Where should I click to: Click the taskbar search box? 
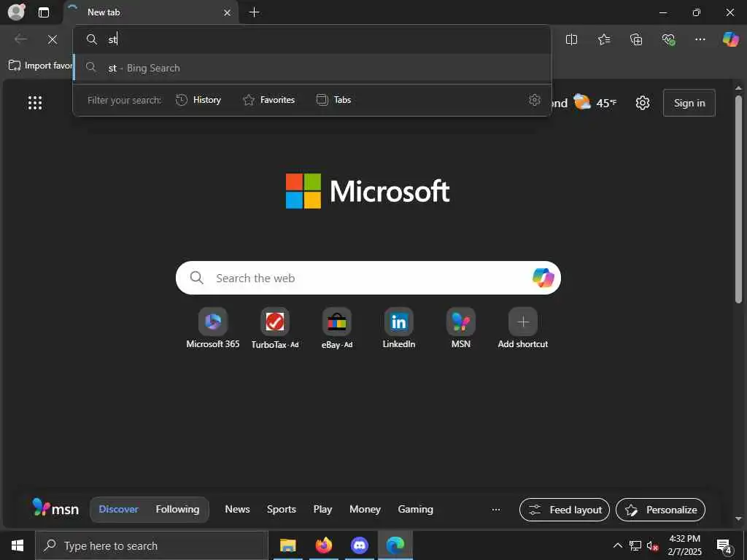(152, 545)
